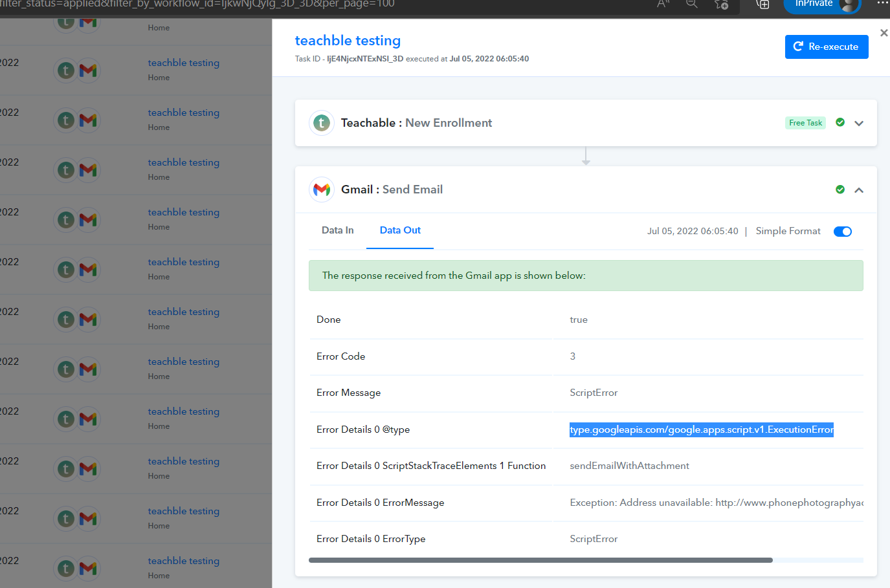Click the executed-at date in the panel header
890x588 pixels.
click(x=489, y=59)
